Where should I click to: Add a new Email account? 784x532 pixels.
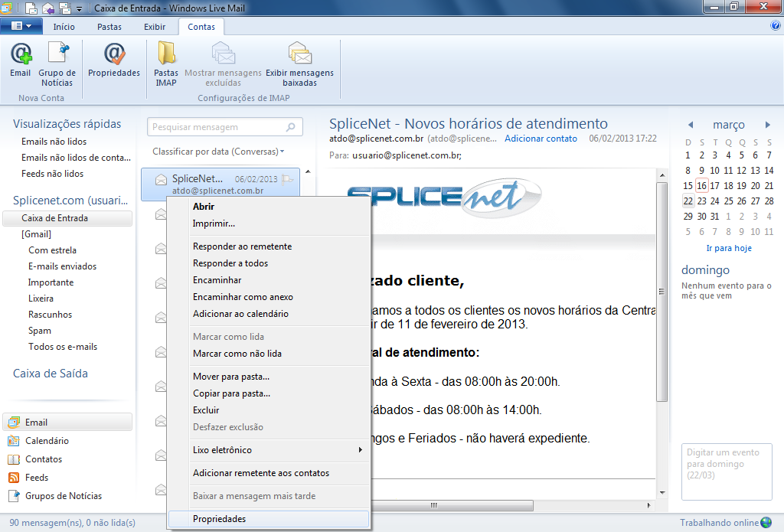21,60
